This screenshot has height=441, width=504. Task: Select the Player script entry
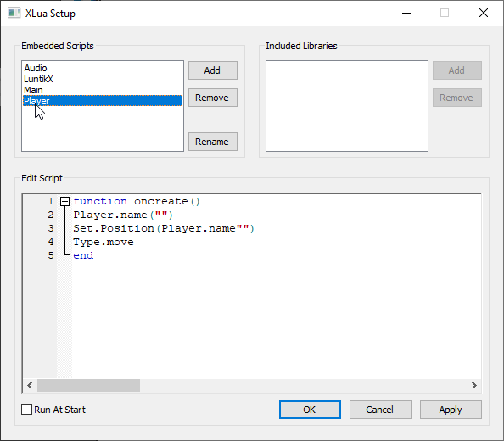[x=103, y=101]
